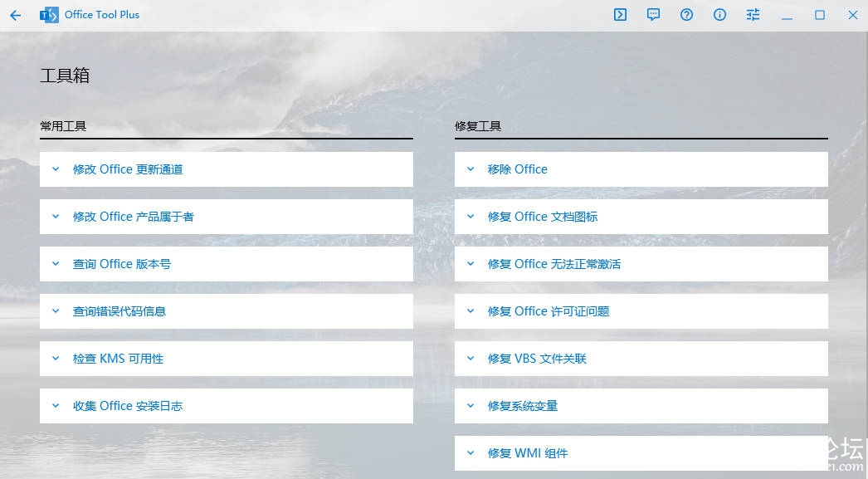Screen dimensions: 868x479
Task: Click the Office Tool Plus title text
Action: coord(102,15)
